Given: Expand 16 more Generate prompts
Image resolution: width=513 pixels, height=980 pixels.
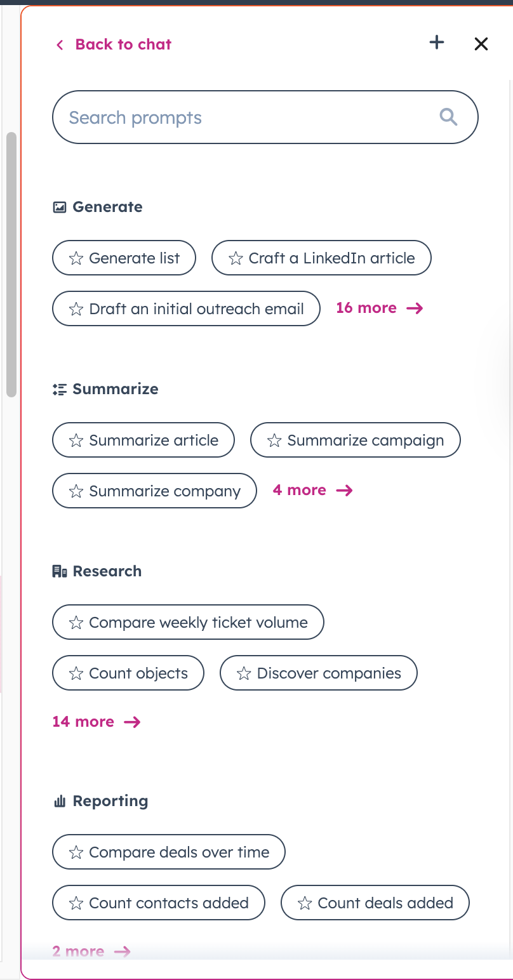Looking at the screenshot, I should (x=380, y=308).
